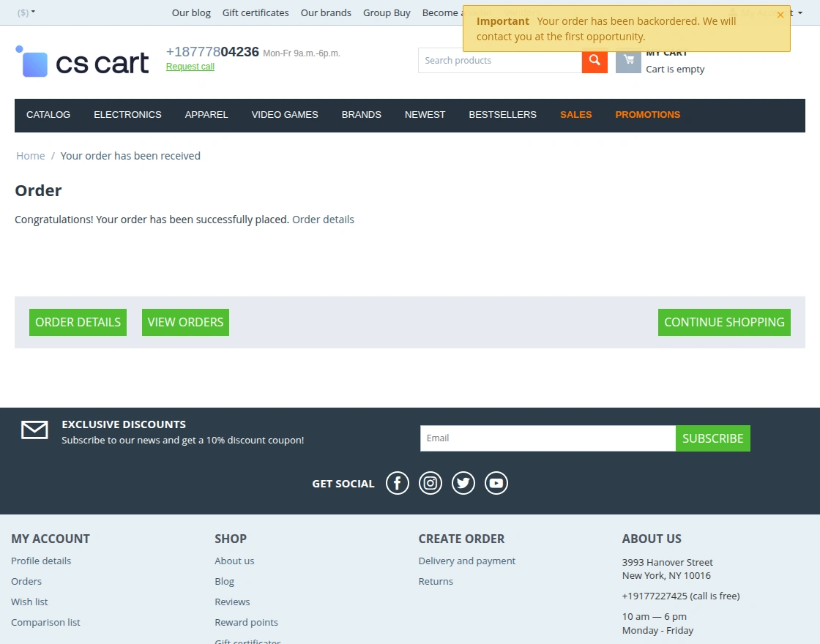This screenshot has width=820, height=644.
Task: Open the inline Order details link
Action: pyautogui.click(x=323, y=220)
